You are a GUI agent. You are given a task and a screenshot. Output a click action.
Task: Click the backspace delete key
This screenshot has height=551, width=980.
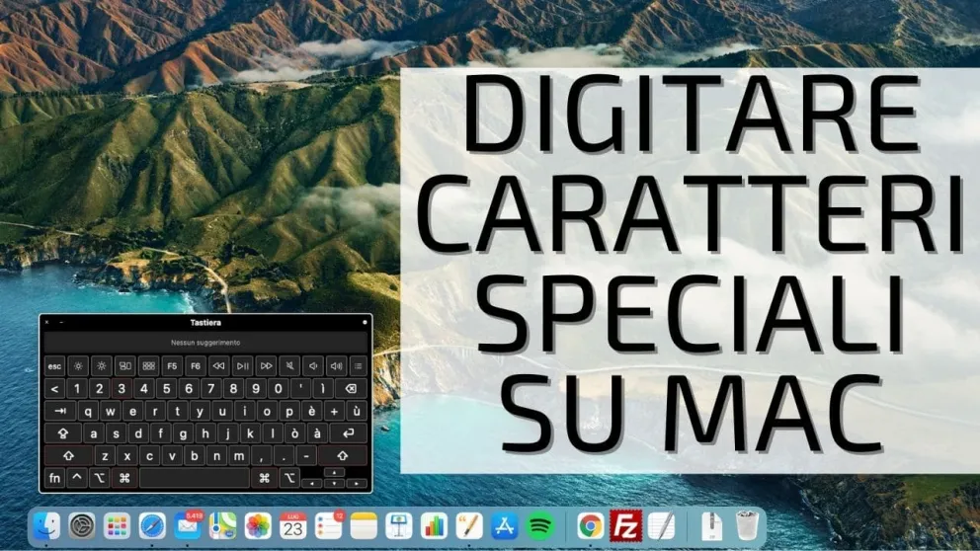(351, 389)
